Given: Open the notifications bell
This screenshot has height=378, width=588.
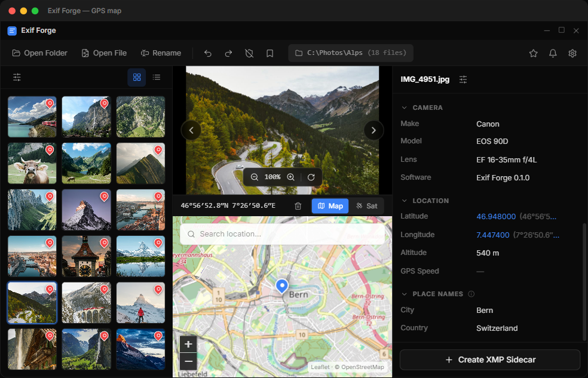Looking at the screenshot, I should 553,53.
